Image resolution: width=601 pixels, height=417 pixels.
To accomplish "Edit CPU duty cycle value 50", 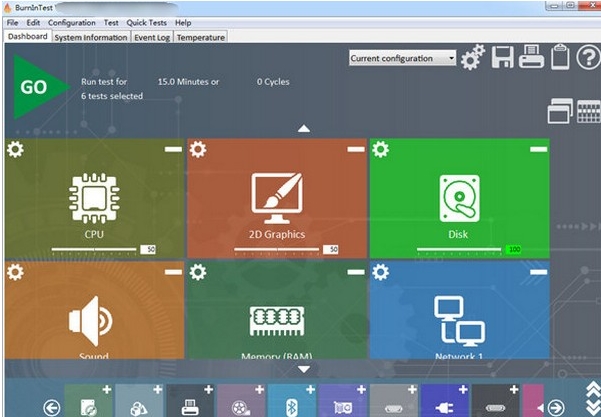I will click(148, 250).
